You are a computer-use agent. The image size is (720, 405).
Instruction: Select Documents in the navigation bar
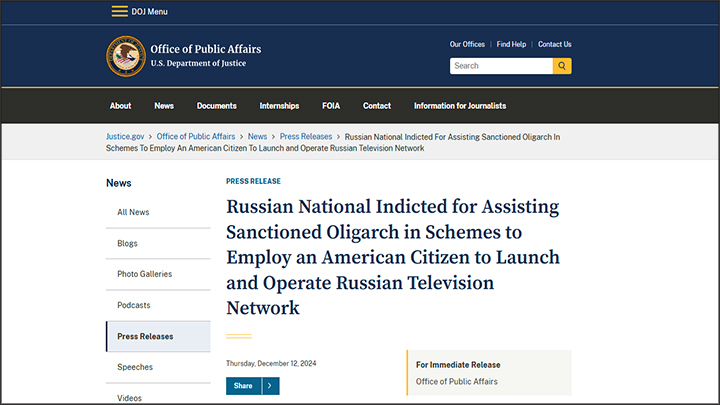pyautogui.click(x=216, y=106)
